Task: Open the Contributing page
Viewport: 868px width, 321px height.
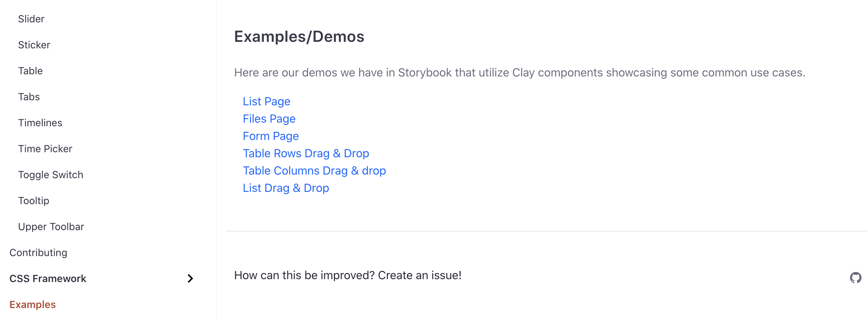Action: (38, 252)
